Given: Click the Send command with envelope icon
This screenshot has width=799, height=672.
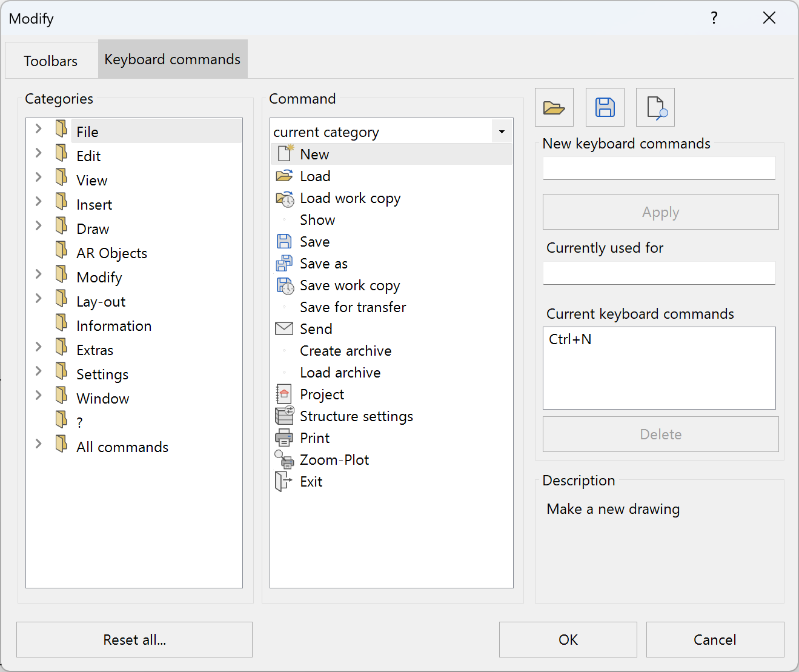Looking at the screenshot, I should [x=316, y=328].
